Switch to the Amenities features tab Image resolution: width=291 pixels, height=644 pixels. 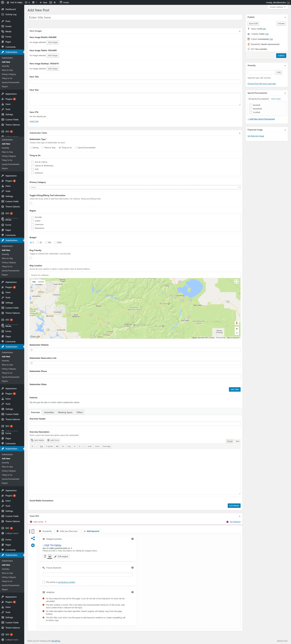tap(49, 412)
